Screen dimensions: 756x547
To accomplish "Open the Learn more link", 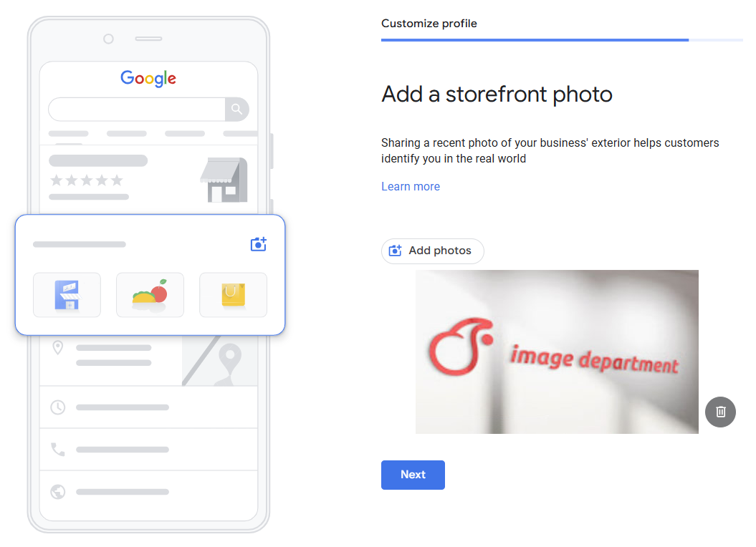I will (x=411, y=187).
